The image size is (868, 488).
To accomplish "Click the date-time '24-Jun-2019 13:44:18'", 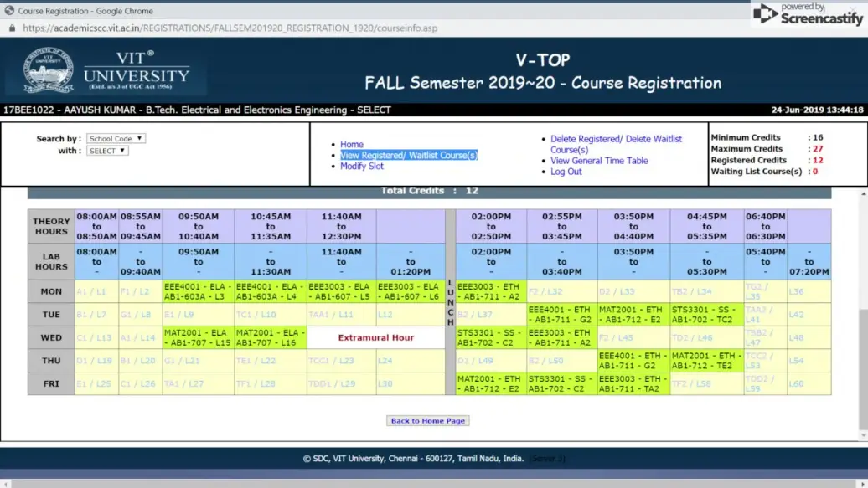I will point(817,110).
